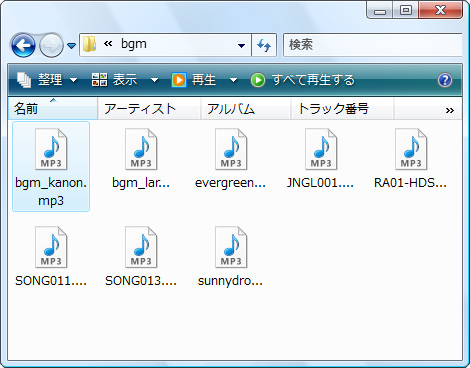Sort by the アーティスト column header
Screen dimensions: 470x368
click(149, 109)
